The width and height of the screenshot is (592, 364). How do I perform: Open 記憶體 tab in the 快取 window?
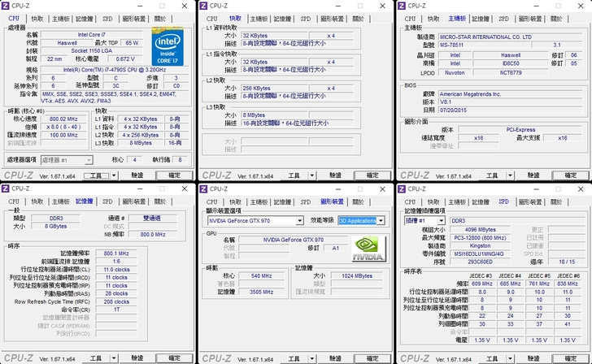point(282,19)
